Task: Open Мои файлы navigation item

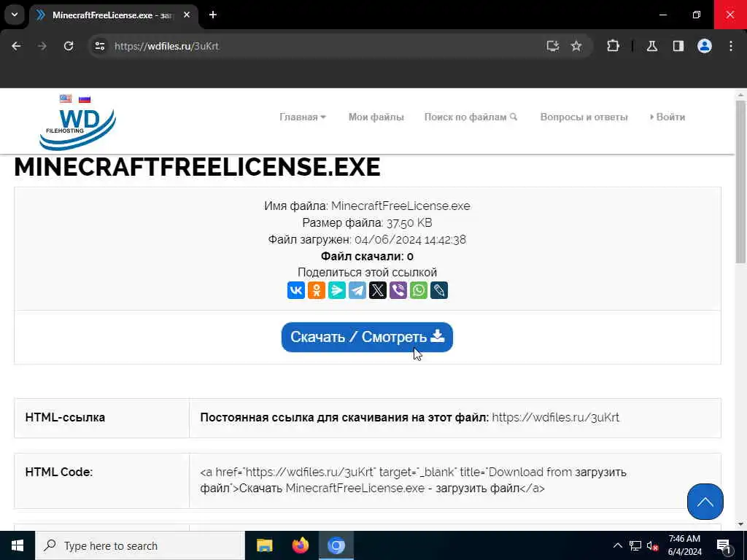Action: [x=376, y=117]
